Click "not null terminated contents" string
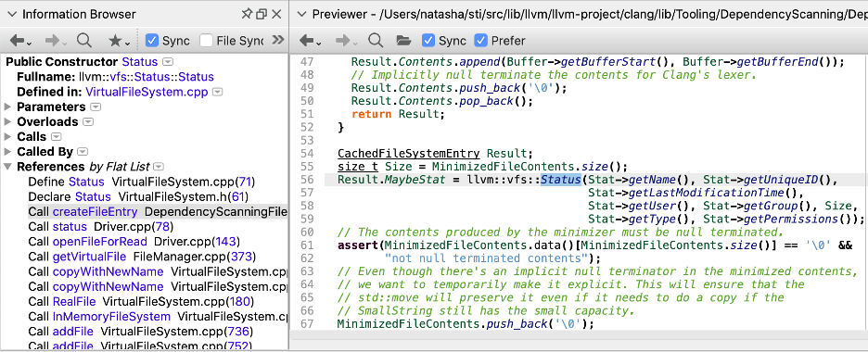868x352 pixels. tap(485, 258)
